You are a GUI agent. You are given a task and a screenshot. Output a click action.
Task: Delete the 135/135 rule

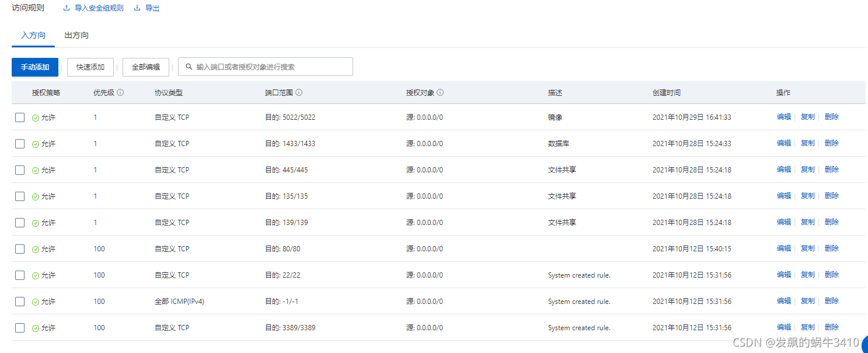coord(832,196)
